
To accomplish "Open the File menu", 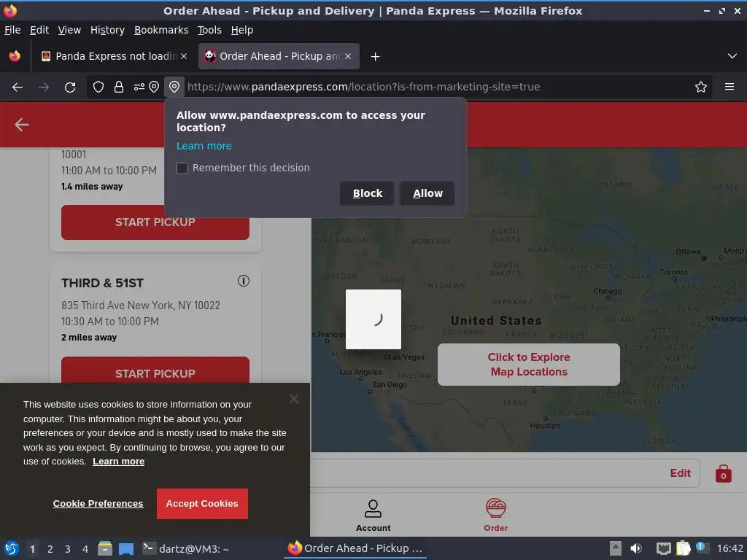I will [12, 30].
